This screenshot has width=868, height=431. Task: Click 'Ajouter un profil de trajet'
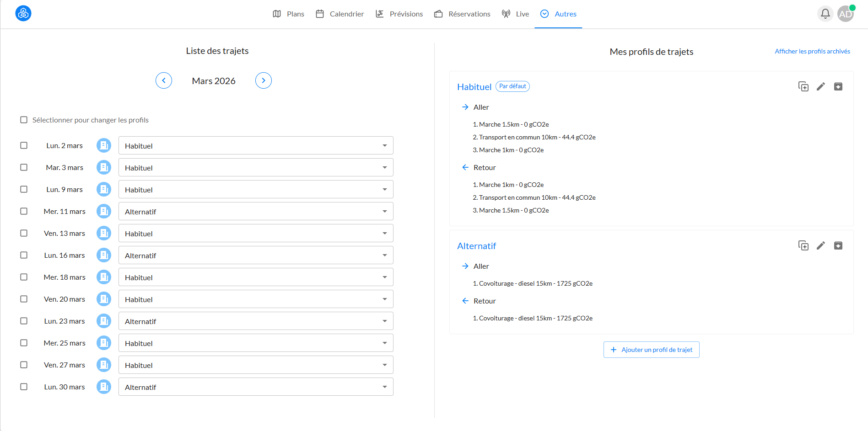coord(651,349)
